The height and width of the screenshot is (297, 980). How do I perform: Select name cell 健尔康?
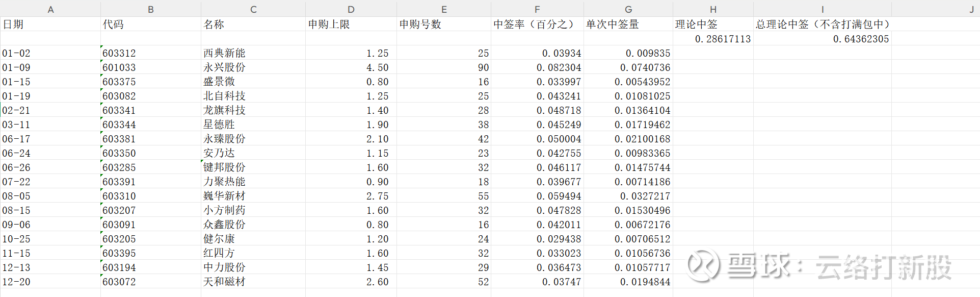(253, 238)
